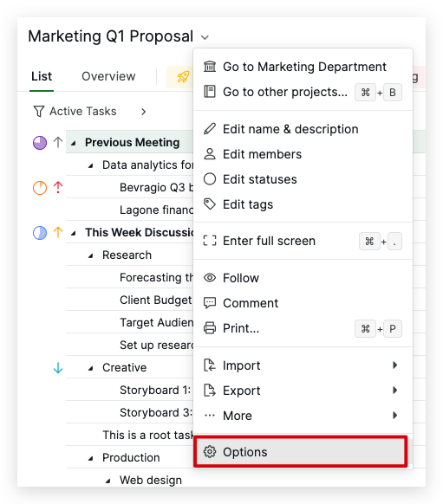Click the orange status circle beside Bevragio Q3
The width and height of the screenshot is (443, 504).
coord(40,188)
